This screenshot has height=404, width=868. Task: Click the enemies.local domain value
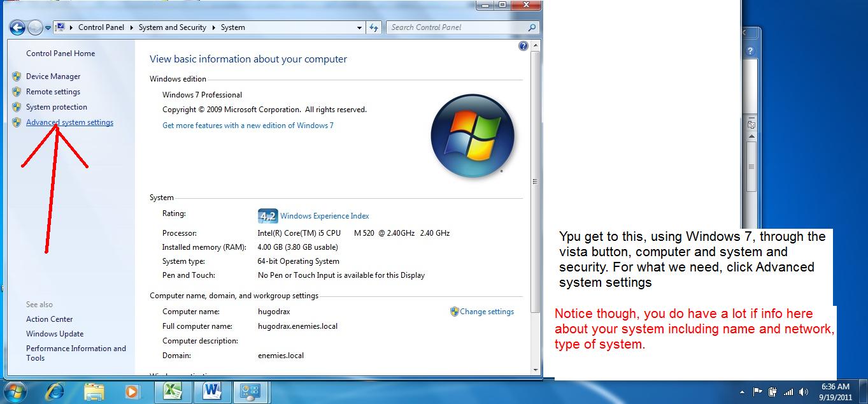[281, 356]
